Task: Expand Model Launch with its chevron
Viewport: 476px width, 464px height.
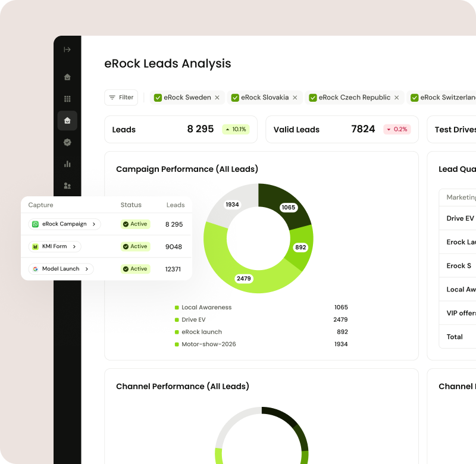Action: click(87, 269)
